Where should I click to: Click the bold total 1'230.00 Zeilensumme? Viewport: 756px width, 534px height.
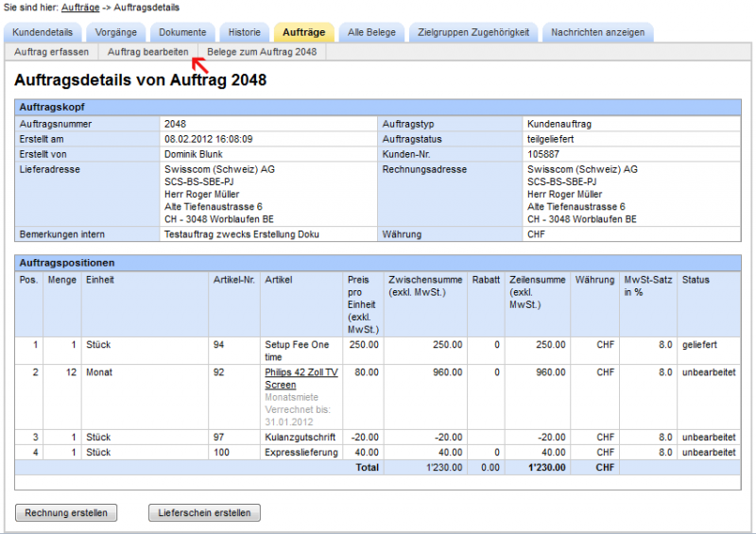coord(547,468)
